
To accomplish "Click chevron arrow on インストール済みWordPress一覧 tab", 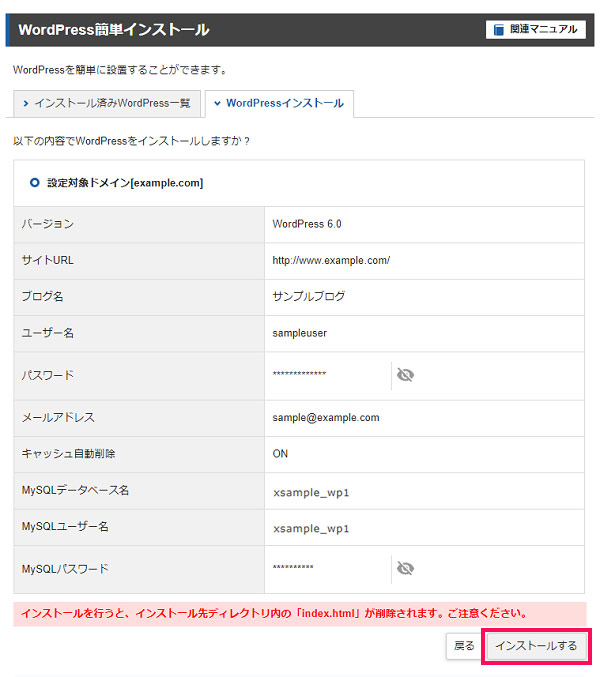I will pyautogui.click(x=26, y=104).
